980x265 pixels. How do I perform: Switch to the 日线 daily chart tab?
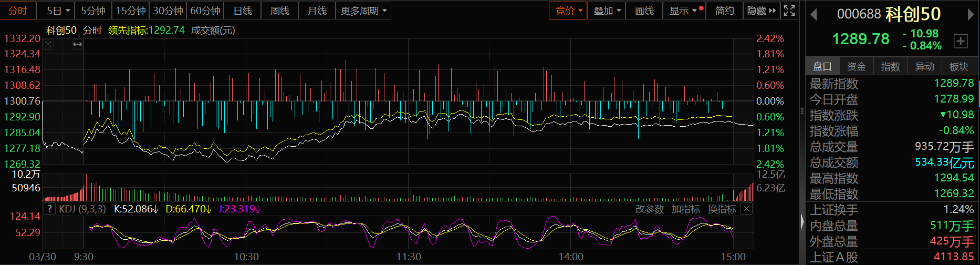[x=243, y=11]
